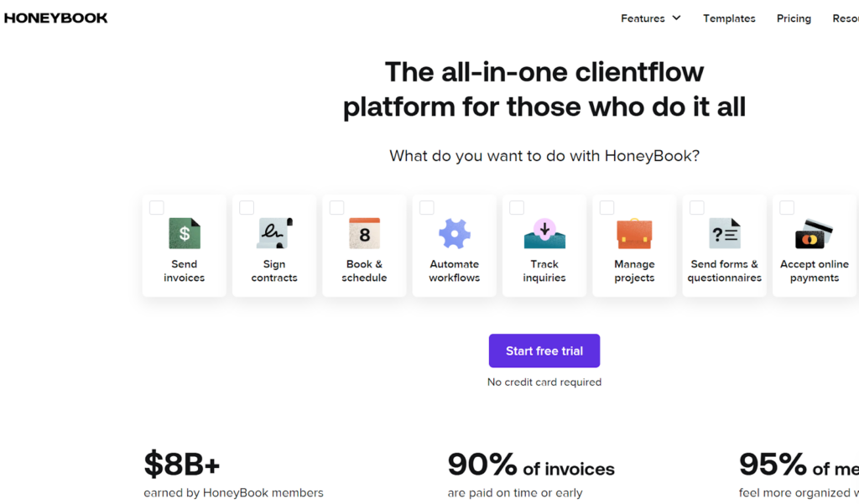Select the Accept online payments checkbox

coord(787,208)
